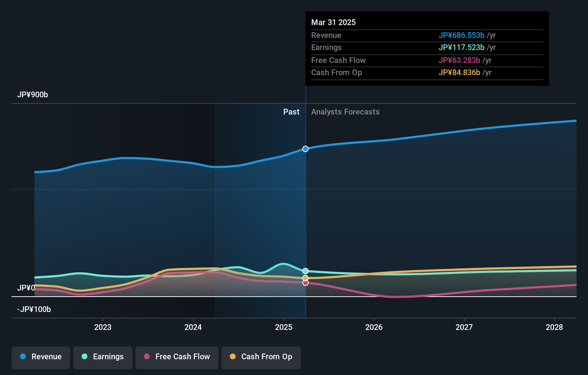This screenshot has width=588, height=375.
Task: Select the teal Earnings data point marker
Action: (x=305, y=271)
